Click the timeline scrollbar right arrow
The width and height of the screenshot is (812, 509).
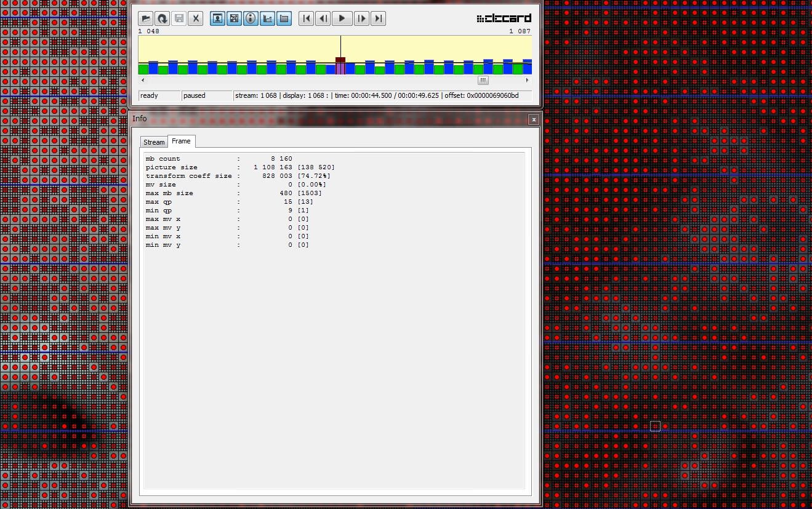[527, 80]
